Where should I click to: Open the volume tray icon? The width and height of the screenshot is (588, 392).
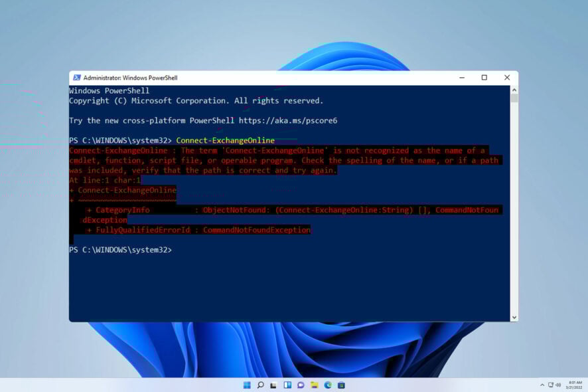click(x=558, y=385)
